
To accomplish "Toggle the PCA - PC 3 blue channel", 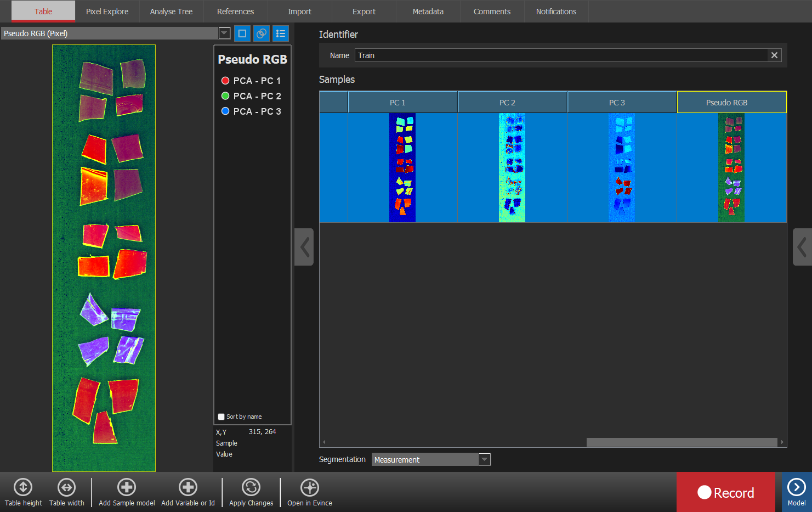I will coord(225,111).
